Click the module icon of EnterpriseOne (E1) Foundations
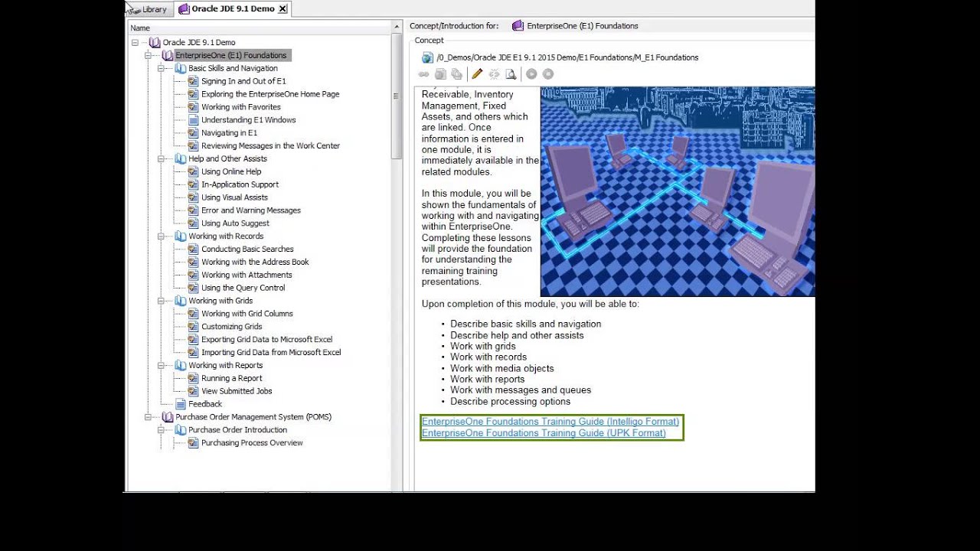This screenshot has height=551, width=980. [168, 56]
